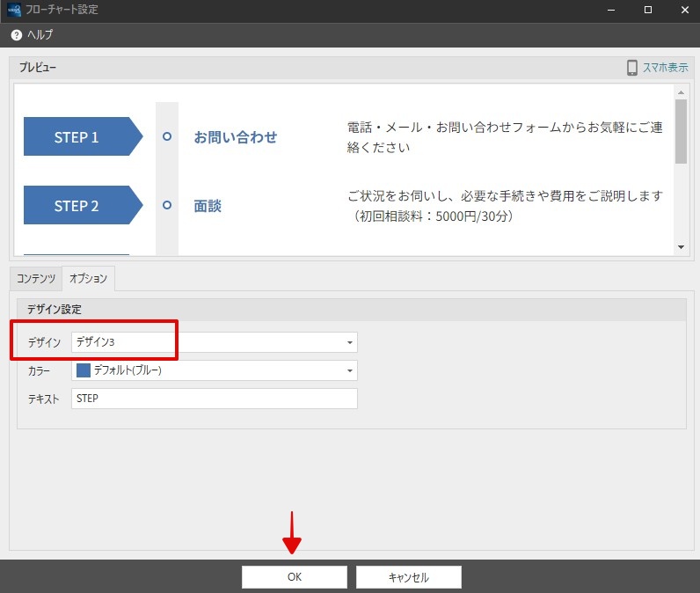
Task: Click the STEP 2 arrow badge
Action: tap(83, 205)
